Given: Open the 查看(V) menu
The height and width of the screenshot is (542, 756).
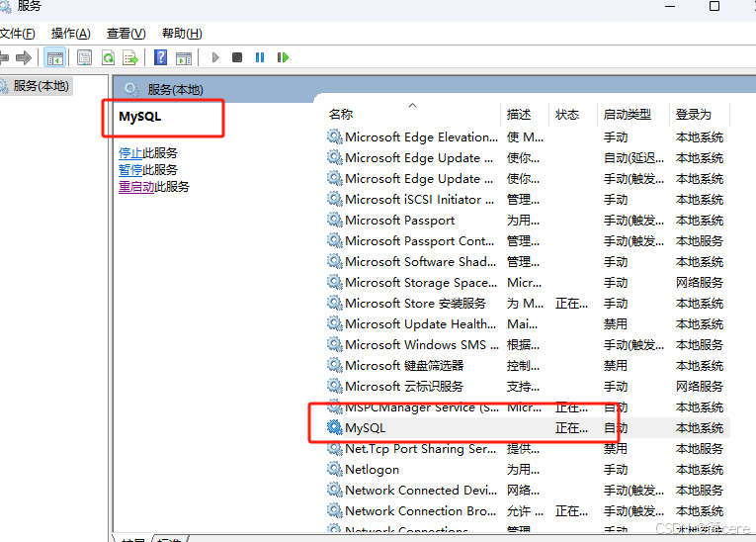Looking at the screenshot, I should click(x=126, y=34).
